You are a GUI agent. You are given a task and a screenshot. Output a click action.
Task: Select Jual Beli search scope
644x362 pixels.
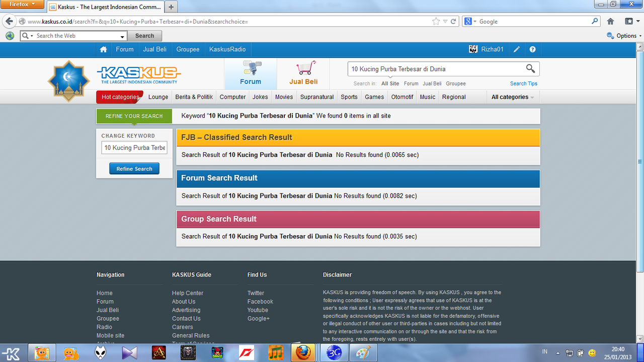(432, 83)
